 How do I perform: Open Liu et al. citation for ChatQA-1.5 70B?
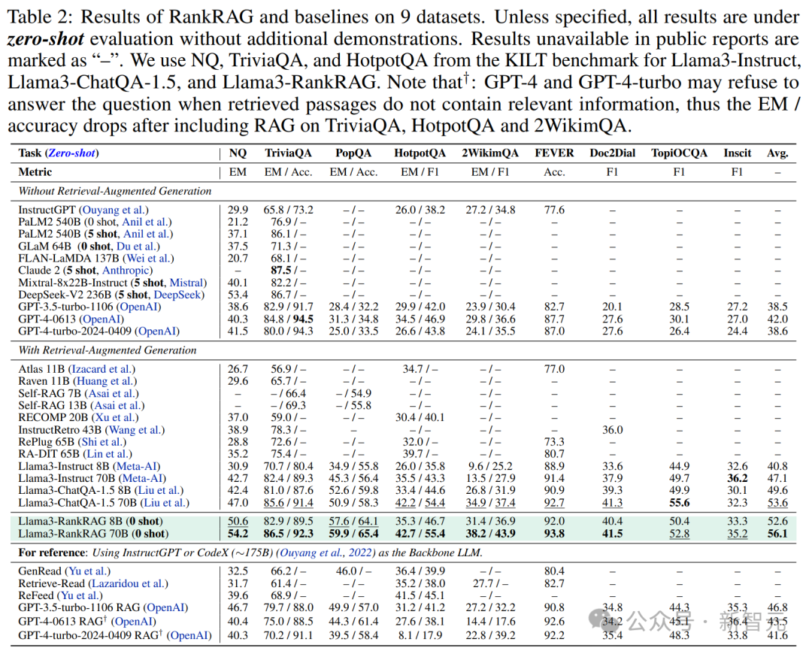tap(165, 503)
